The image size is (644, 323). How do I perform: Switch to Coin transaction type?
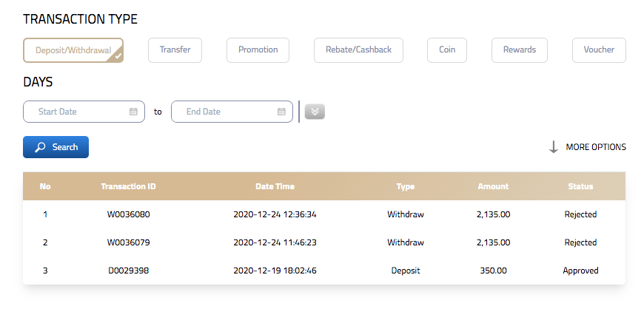(447, 50)
